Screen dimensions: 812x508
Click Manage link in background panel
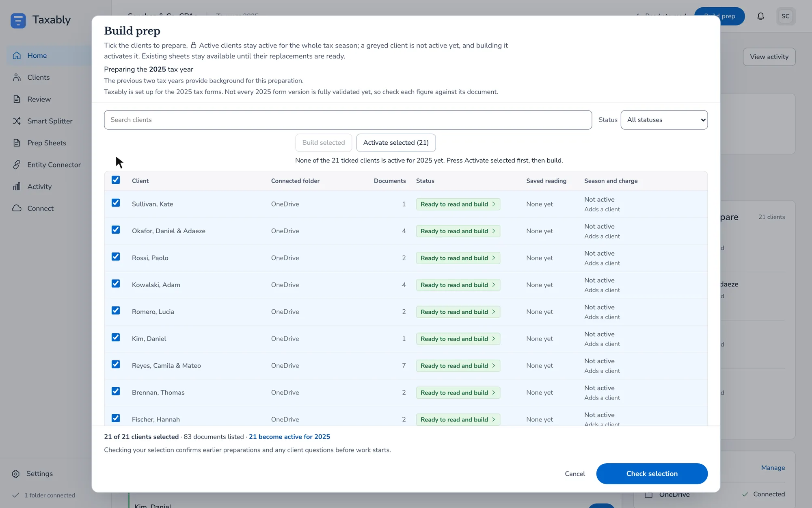tap(773, 468)
